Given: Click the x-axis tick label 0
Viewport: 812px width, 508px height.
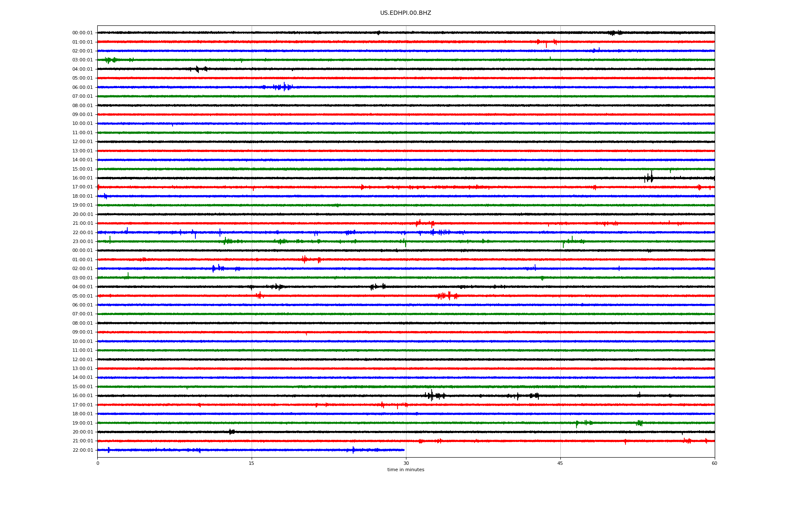Looking at the screenshot, I should point(98,463).
